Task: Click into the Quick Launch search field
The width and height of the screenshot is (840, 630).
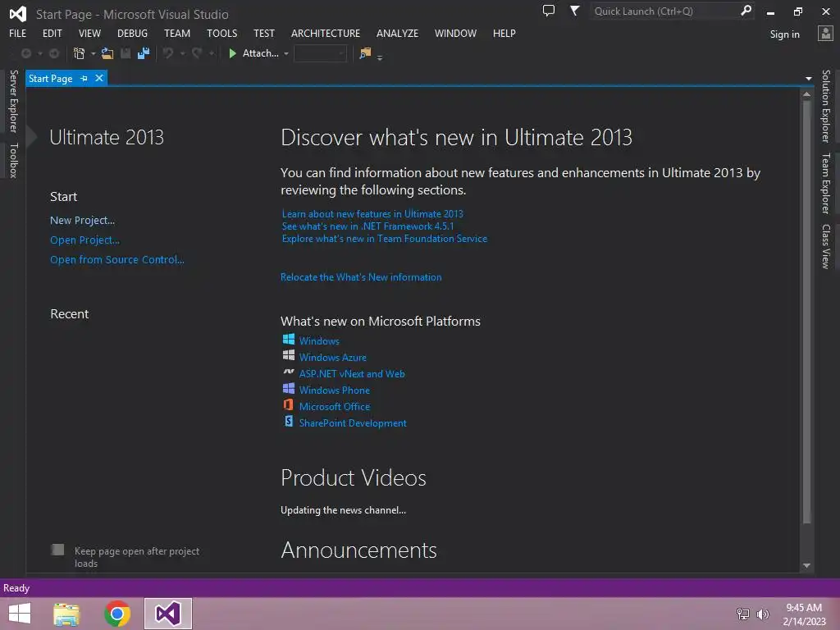Action: pos(664,11)
